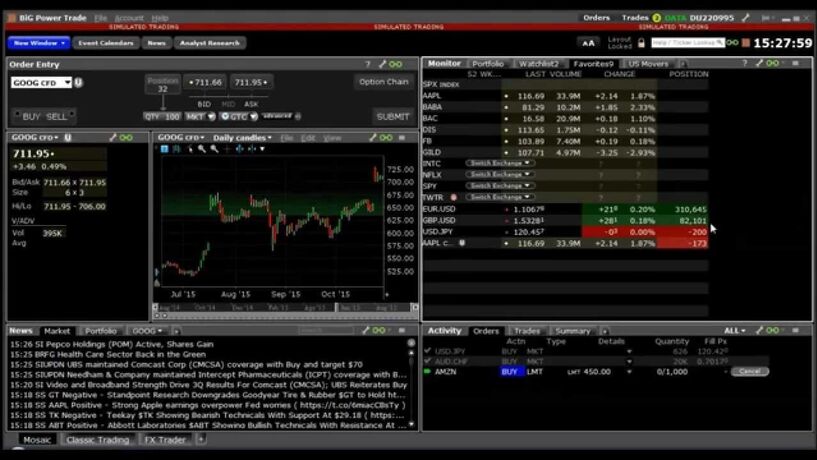Click AUD.CHF order status checkmark
This screenshot has width=817, height=460.
point(428,360)
